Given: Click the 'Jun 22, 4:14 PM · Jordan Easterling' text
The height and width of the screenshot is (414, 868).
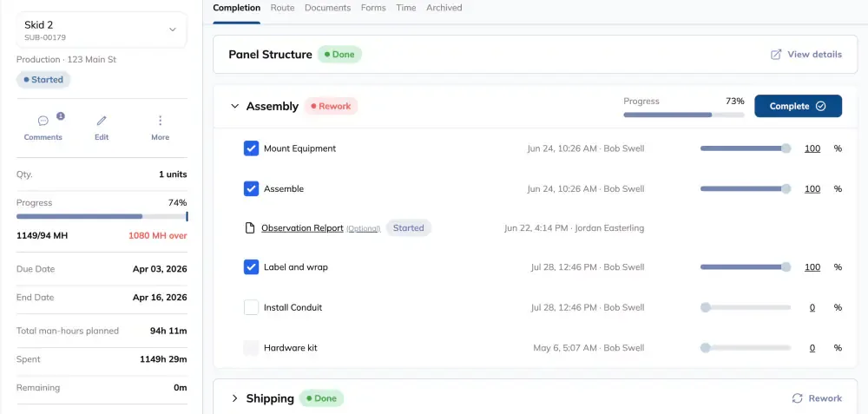Looking at the screenshot, I should (574, 228).
